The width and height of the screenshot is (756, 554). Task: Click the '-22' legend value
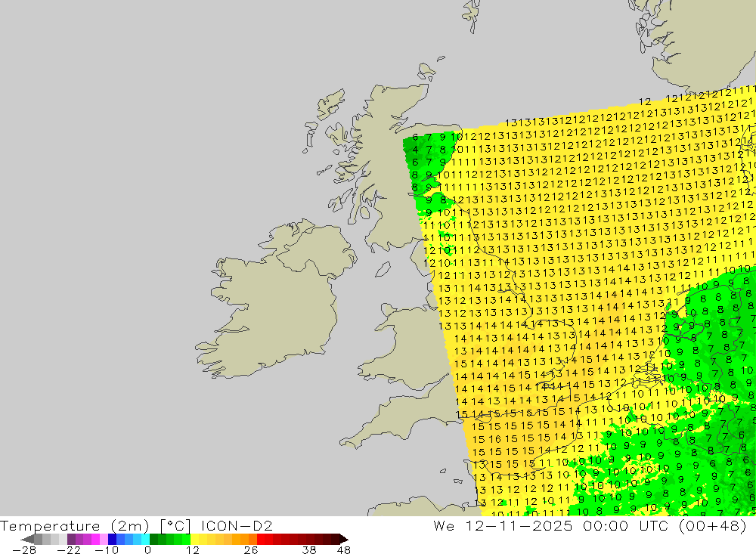pyautogui.click(x=69, y=550)
